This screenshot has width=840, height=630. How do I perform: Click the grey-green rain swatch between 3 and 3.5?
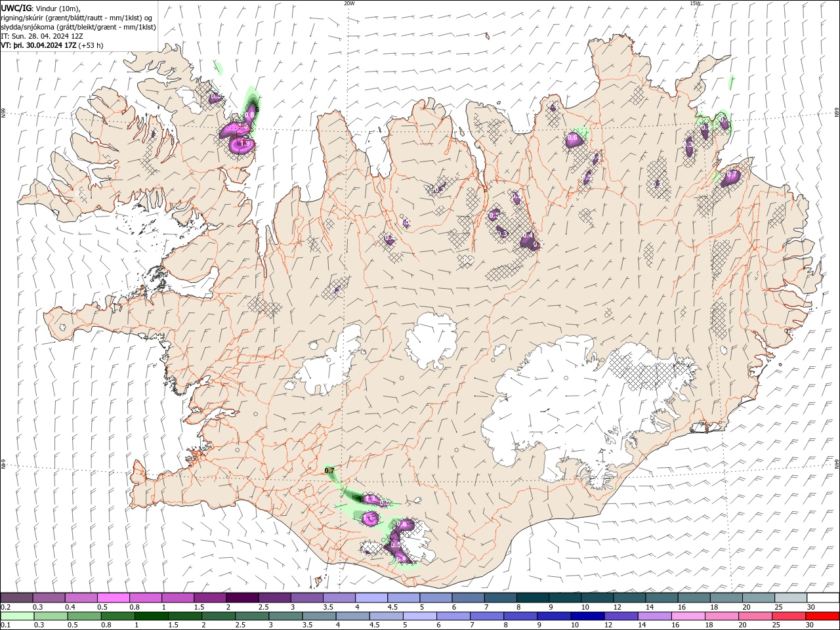click(286, 616)
